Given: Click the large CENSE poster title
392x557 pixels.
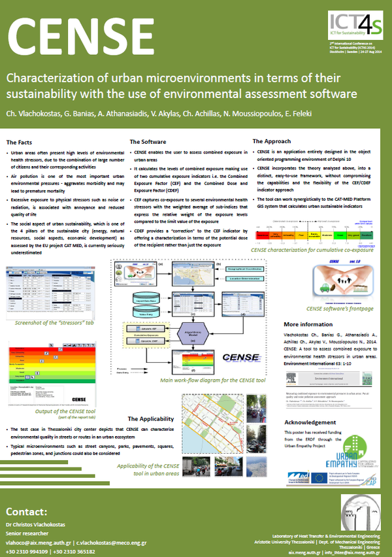Looking at the screenshot, I should coord(81,37).
